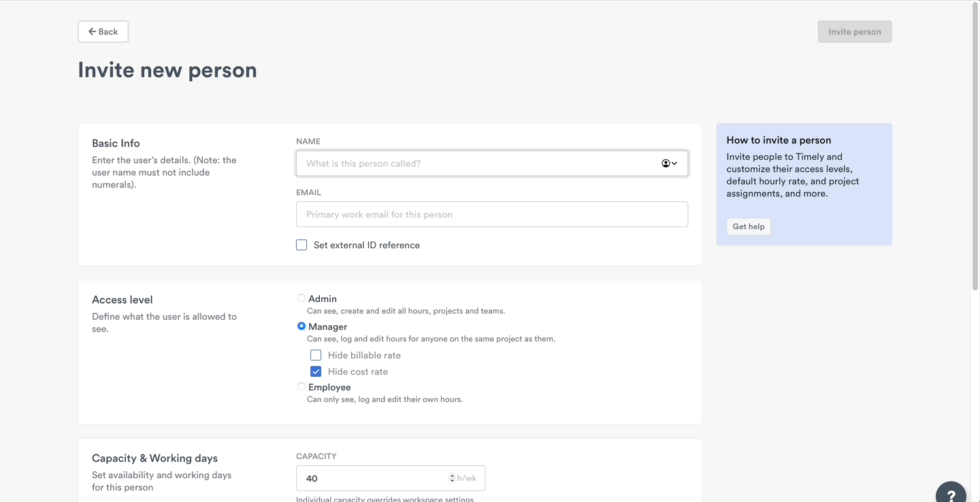Go back using the Back button
Screen dimensions: 980x502
pos(103,31)
